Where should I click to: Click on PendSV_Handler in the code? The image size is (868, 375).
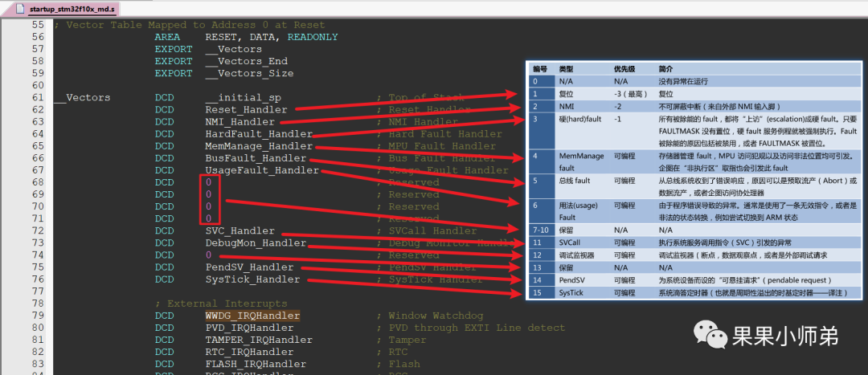(248, 267)
